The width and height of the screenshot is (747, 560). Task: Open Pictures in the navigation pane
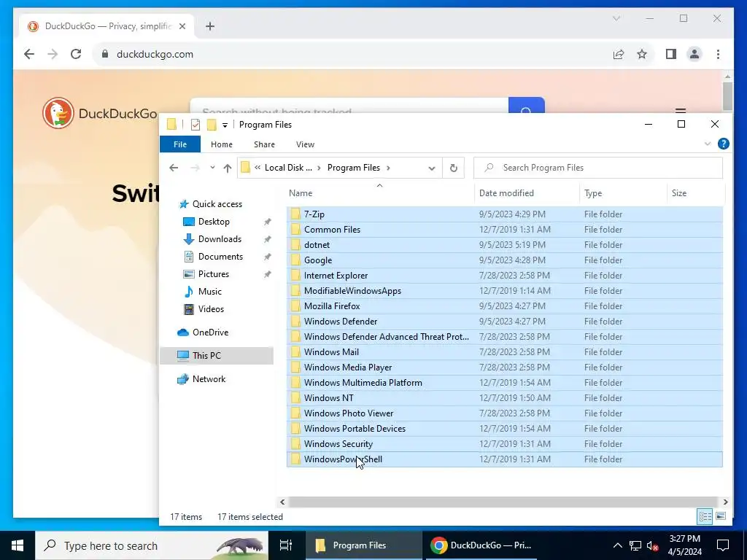pos(214,274)
